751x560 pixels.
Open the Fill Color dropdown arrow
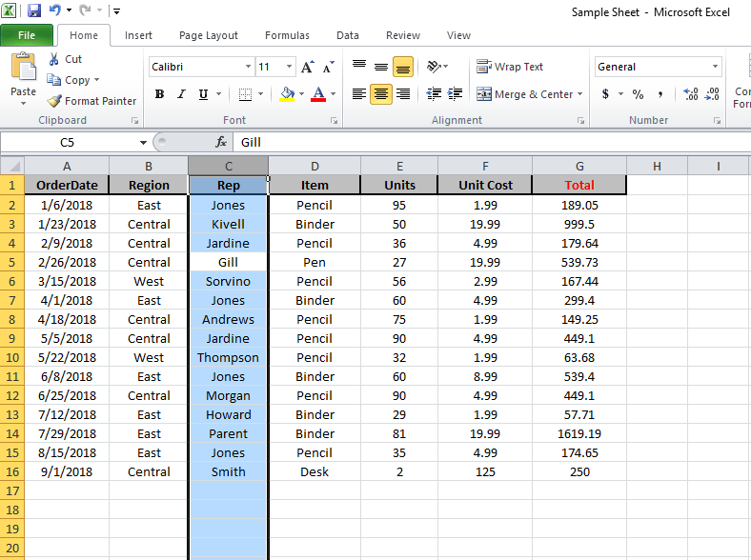pyautogui.click(x=301, y=94)
